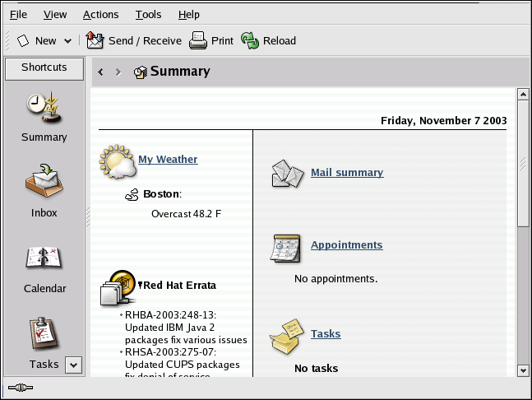Open the New button dropdown arrow
This screenshot has width=532, height=400.
(x=67, y=41)
